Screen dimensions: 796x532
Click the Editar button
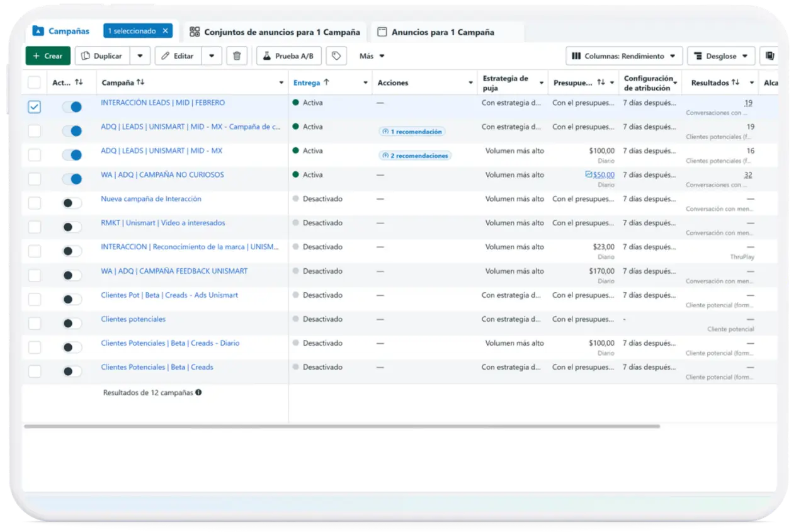[178, 56]
